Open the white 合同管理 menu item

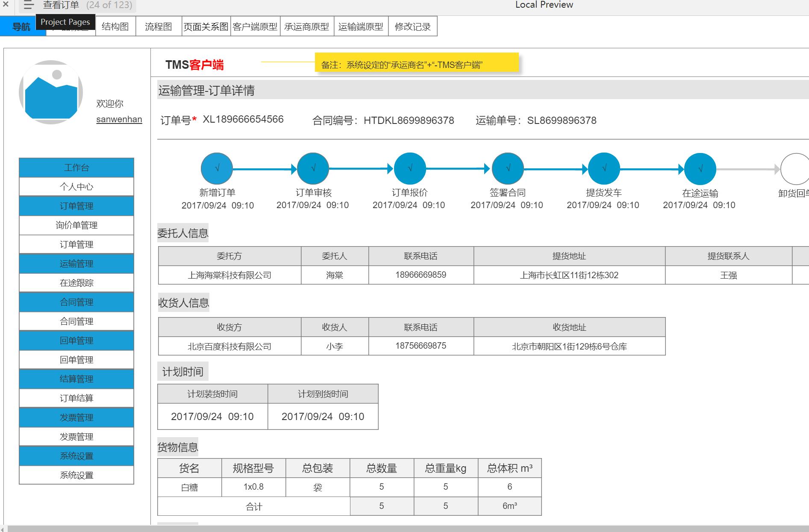tap(76, 321)
